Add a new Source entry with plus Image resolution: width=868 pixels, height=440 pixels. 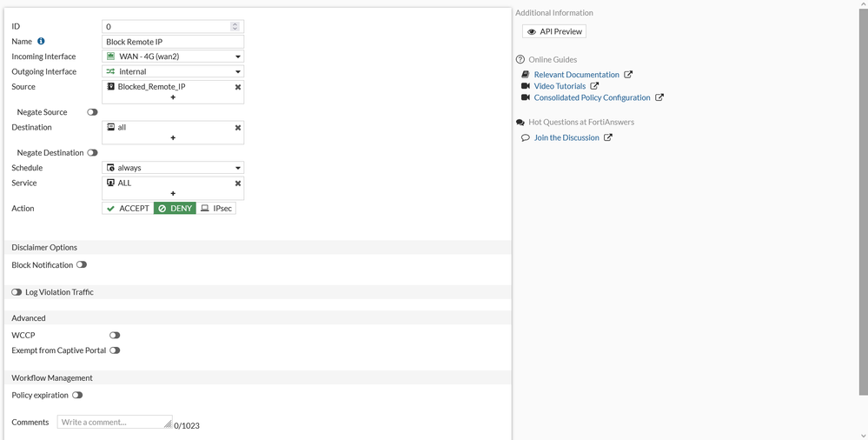pyautogui.click(x=173, y=97)
